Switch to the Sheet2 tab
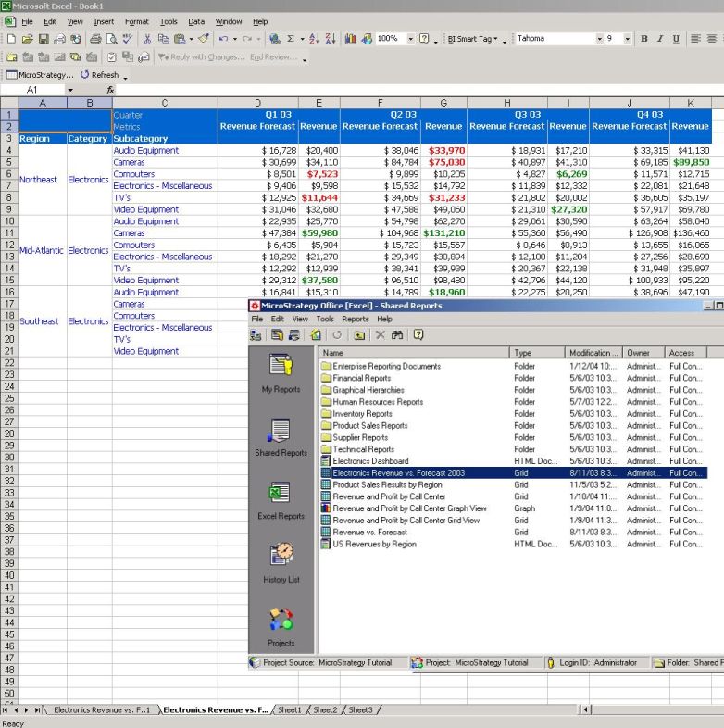724x728 pixels. pyautogui.click(x=325, y=709)
